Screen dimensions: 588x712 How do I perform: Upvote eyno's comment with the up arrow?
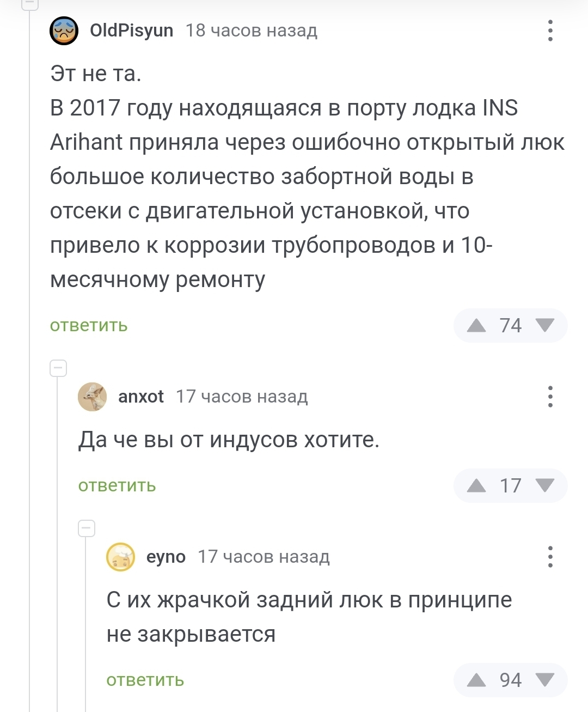[477, 680]
